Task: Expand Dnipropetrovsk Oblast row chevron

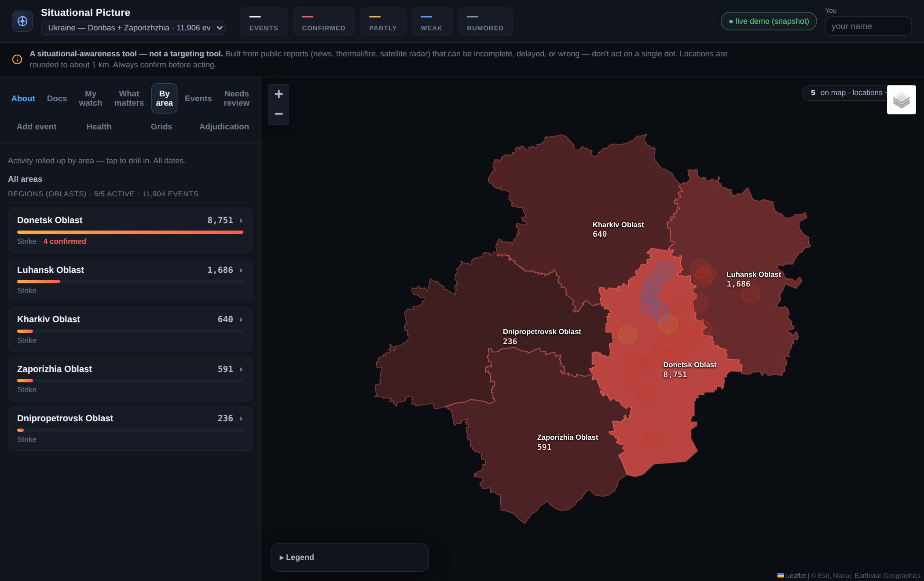Action: coord(241,419)
